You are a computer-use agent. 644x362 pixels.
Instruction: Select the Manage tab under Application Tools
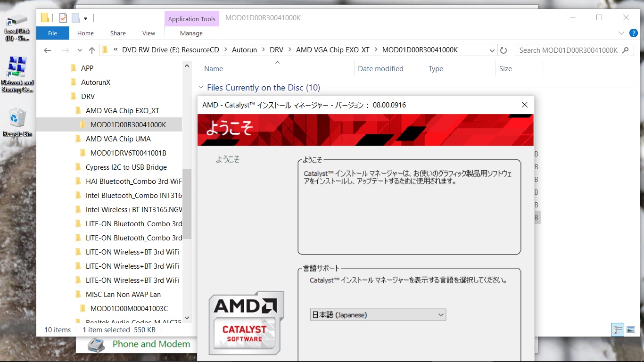click(x=191, y=33)
